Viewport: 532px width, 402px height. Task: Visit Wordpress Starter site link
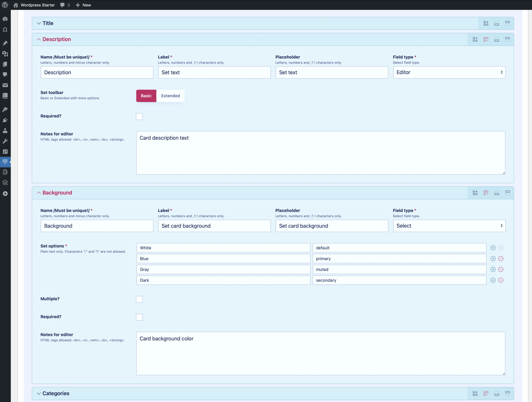34,5
